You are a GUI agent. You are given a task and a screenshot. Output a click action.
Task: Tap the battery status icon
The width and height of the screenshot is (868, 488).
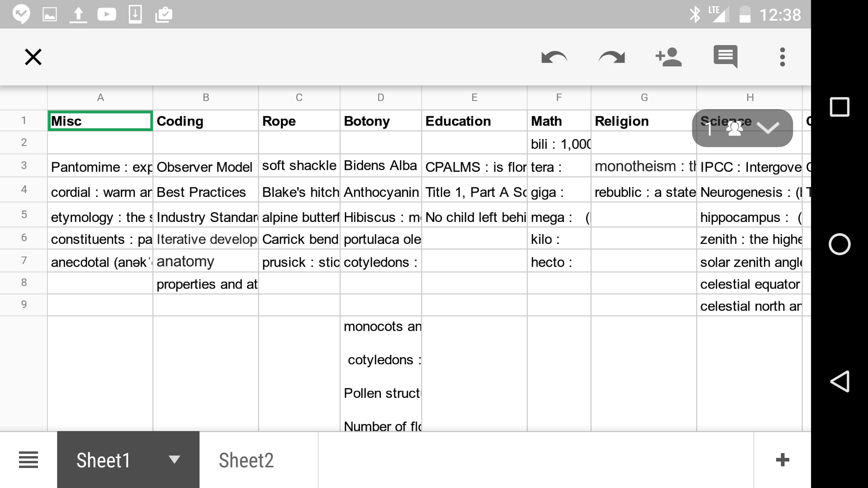click(x=745, y=15)
